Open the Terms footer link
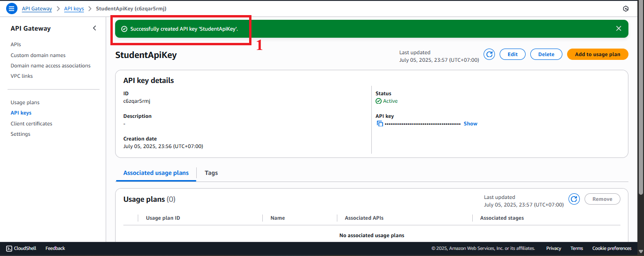This screenshot has width=644, height=256. tap(577, 248)
